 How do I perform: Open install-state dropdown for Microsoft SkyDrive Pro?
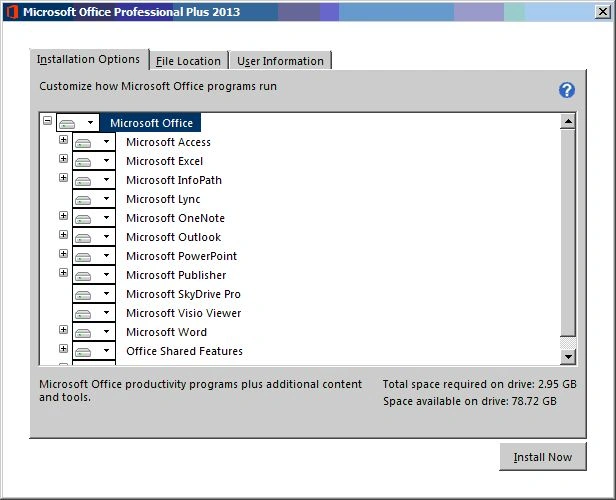[94, 294]
